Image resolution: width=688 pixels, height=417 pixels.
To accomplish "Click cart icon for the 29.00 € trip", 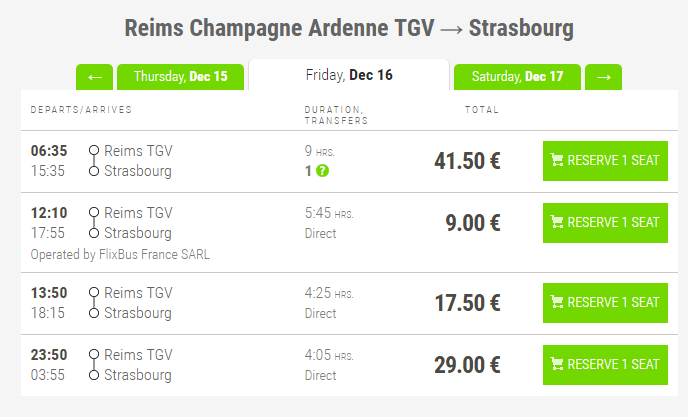I will [x=557, y=364].
